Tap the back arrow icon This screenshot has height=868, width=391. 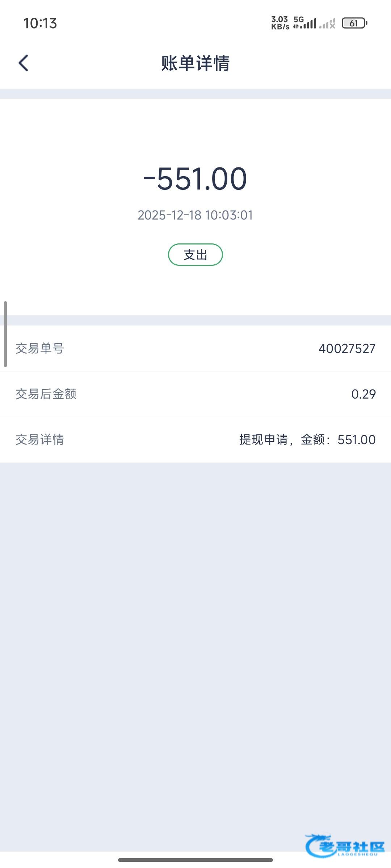point(24,63)
